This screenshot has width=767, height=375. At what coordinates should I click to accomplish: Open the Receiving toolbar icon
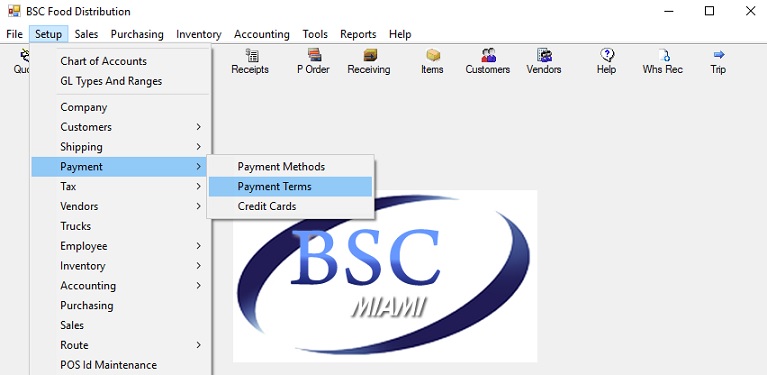[x=370, y=55]
